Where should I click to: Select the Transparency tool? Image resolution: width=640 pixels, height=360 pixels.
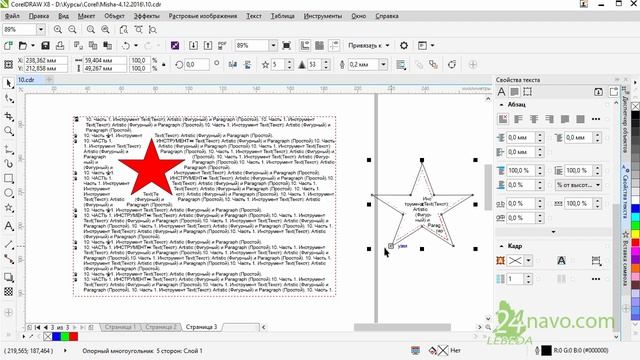tap(9, 292)
